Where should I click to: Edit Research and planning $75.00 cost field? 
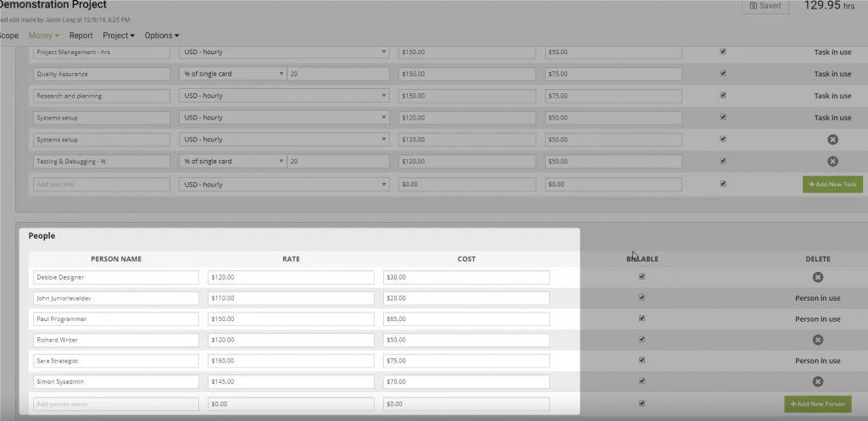[x=614, y=96]
